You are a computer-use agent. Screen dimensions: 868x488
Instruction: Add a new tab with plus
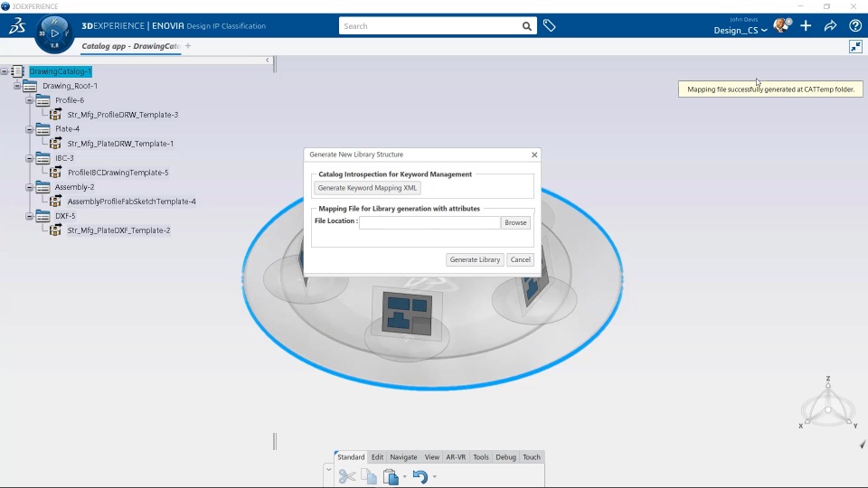point(188,46)
